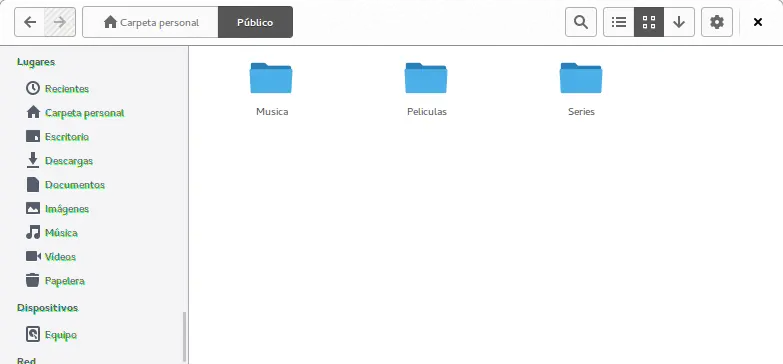Click the Series folder name label
Viewport: 783px width, 364px height.
pos(581,112)
